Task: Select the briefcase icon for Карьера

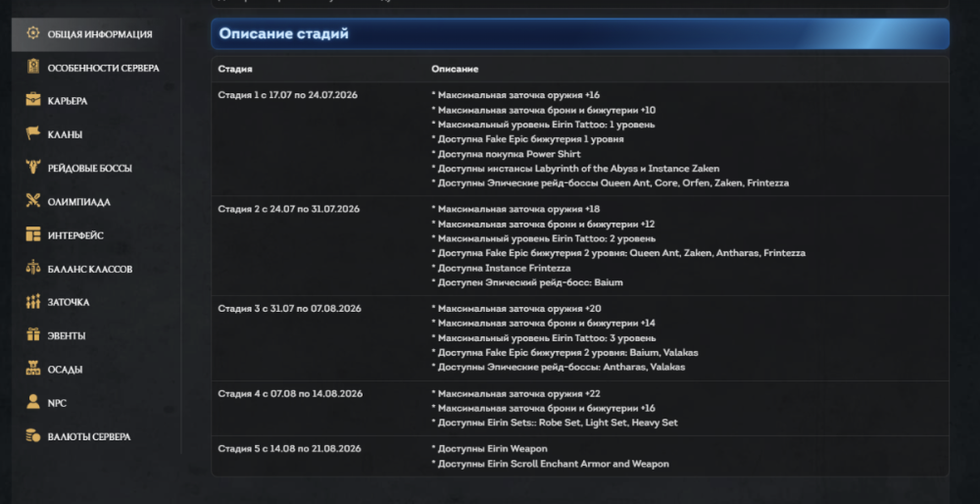Action: [x=33, y=100]
